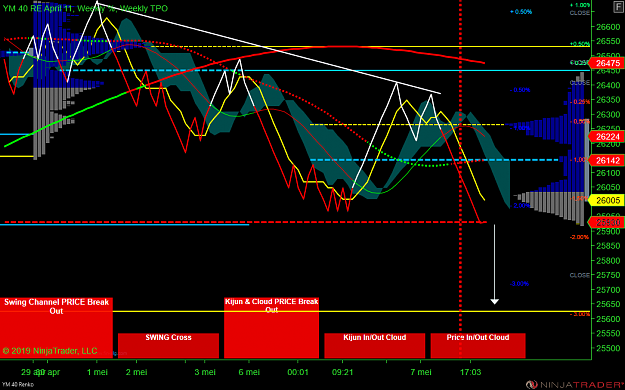625x390 pixels.
Task: Click the 7 mei date label
Action: click(x=421, y=372)
